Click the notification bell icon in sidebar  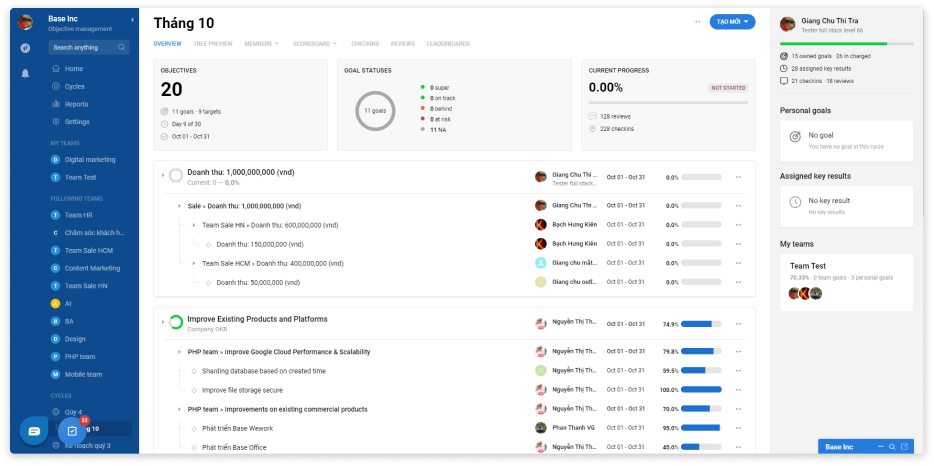[25, 73]
